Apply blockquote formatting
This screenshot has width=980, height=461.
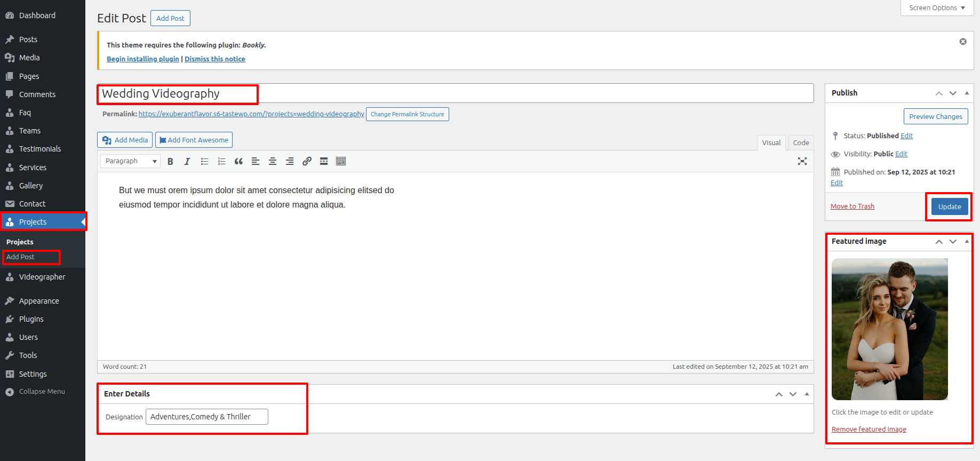click(x=238, y=161)
